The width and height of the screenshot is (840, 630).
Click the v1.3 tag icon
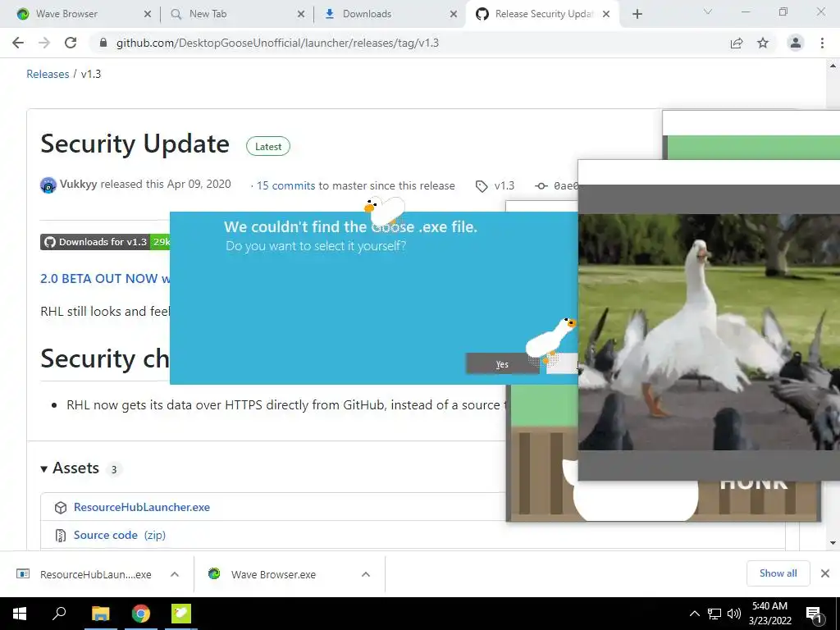(x=482, y=186)
